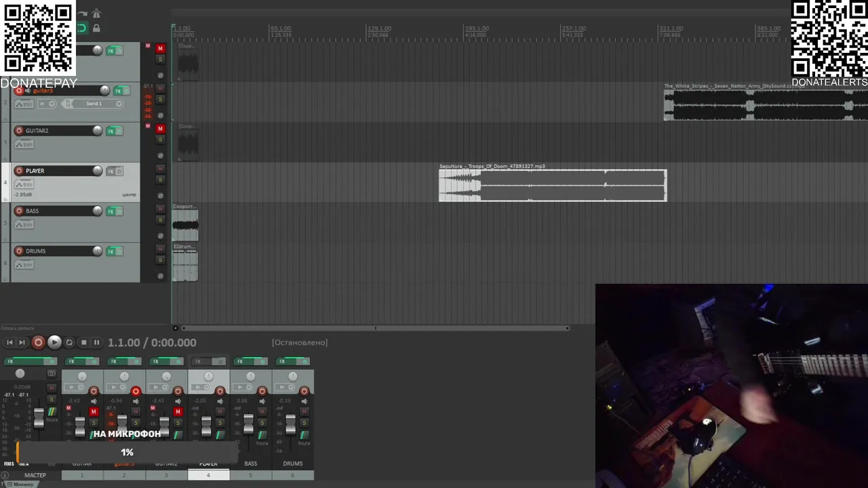
Task: Toggle guitar3 monitoring speaker in track list
Action: (28, 91)
